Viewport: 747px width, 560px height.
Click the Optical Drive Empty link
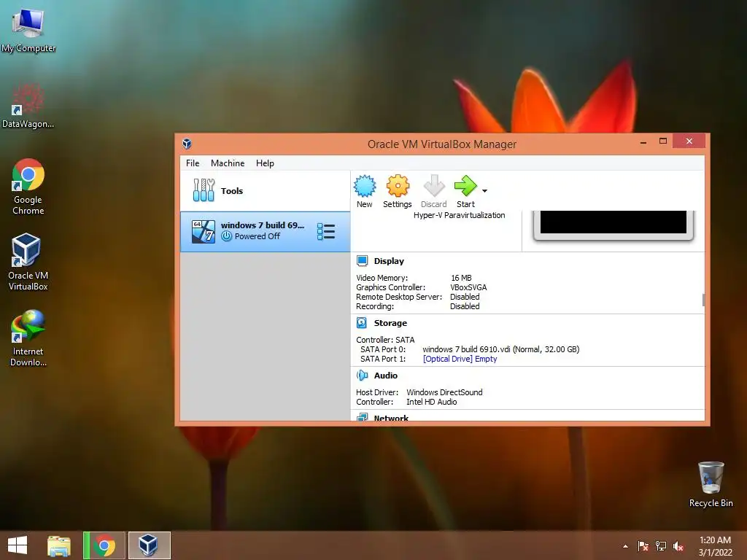(460, 359)
